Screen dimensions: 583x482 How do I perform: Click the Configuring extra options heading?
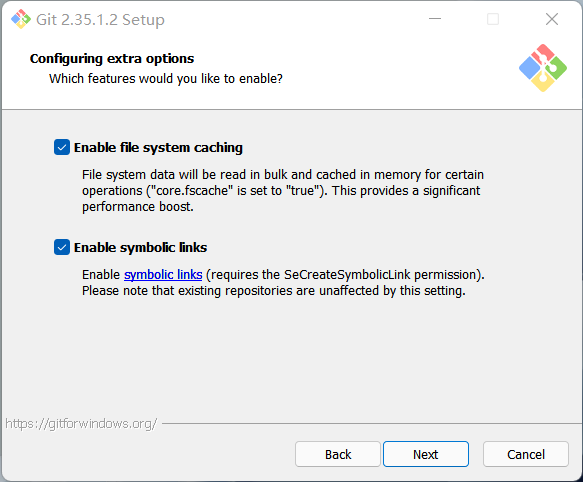click(x=112, y=59)
